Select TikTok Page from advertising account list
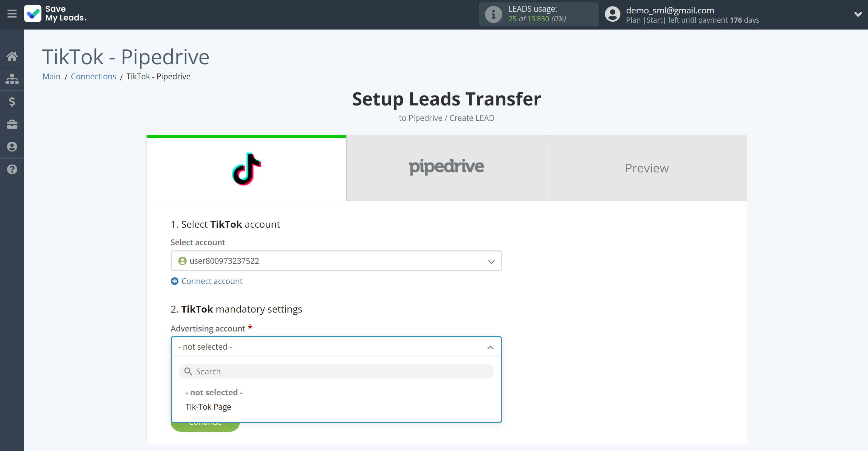868x451 pixels. click(208, 407)
